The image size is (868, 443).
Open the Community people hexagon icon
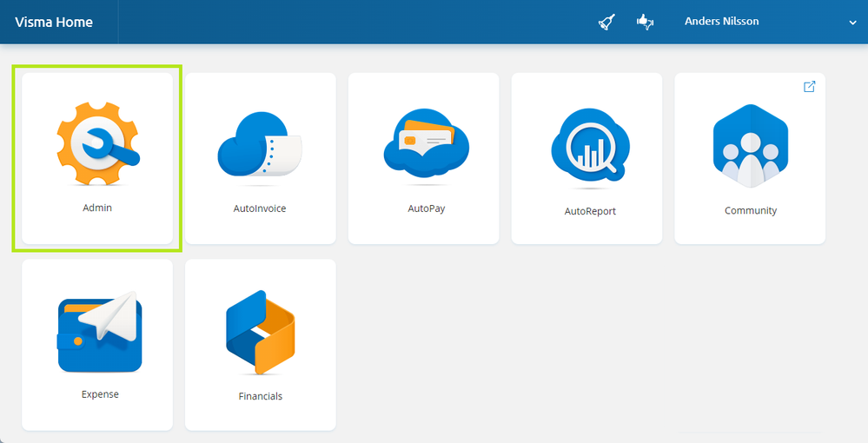[750, 146]
